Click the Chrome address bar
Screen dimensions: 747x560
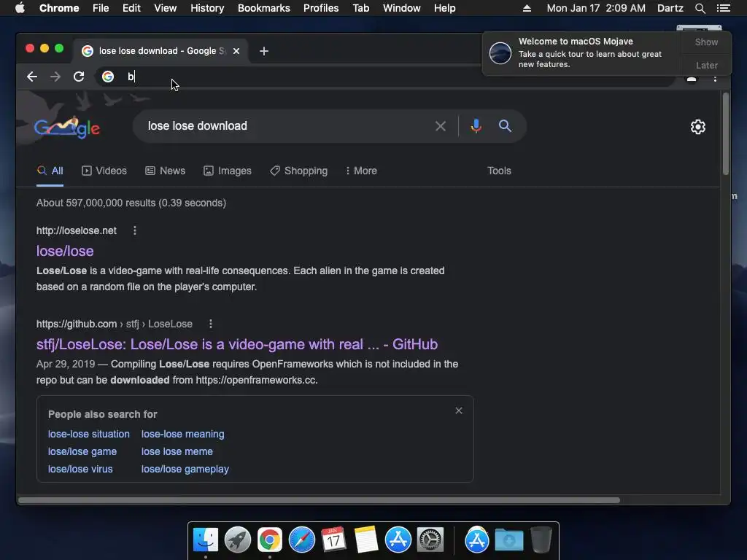[386, 77]
